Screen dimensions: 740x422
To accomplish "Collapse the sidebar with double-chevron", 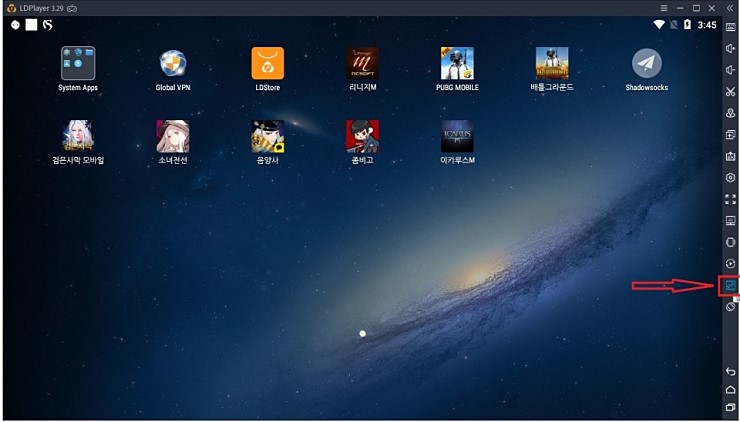I will coord(730,8).
